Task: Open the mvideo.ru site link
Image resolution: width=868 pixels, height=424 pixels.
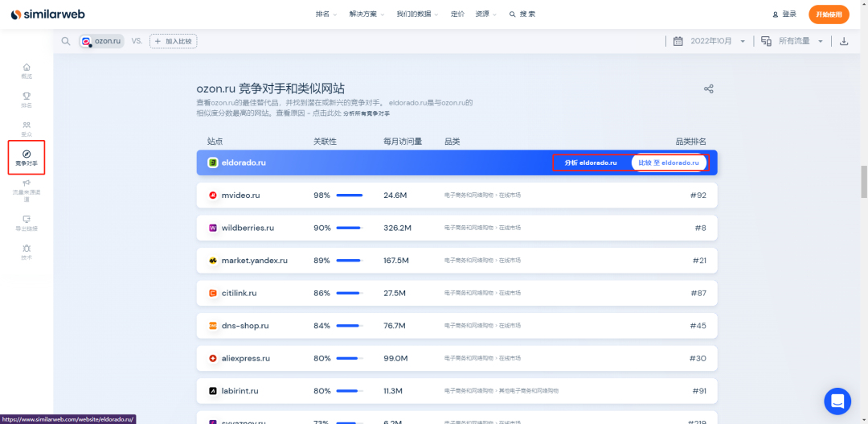Action: (240, 195)
